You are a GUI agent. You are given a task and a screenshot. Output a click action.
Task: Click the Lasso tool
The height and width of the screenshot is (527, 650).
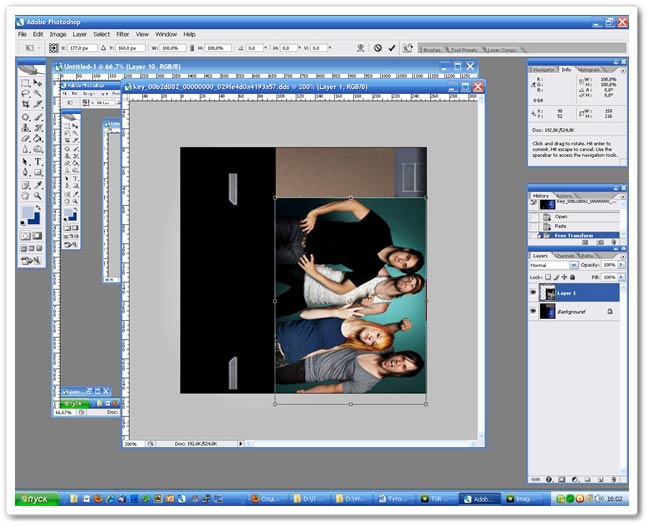click(x=26, y=93)
